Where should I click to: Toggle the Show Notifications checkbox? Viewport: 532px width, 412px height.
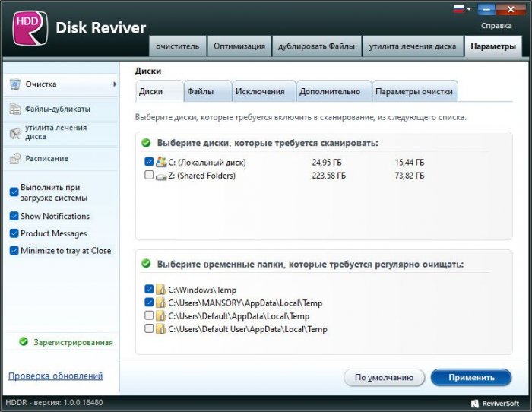[14, 216]
